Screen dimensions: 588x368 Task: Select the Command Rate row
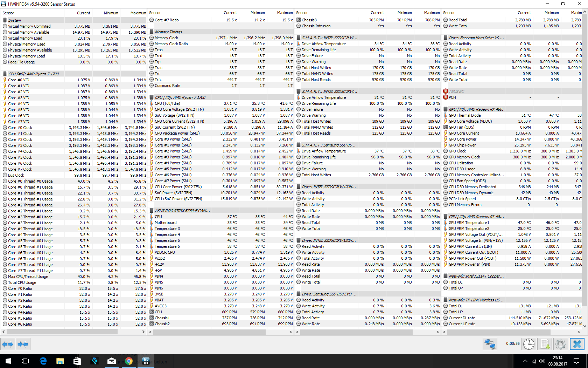click(x=221, y=86)
